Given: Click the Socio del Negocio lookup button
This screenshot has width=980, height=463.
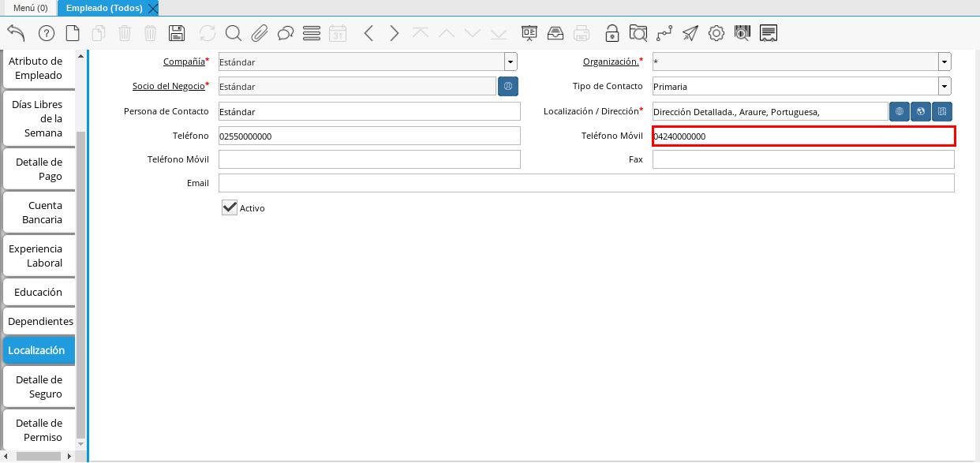Looking at the screenshot, I should (508, 86).
